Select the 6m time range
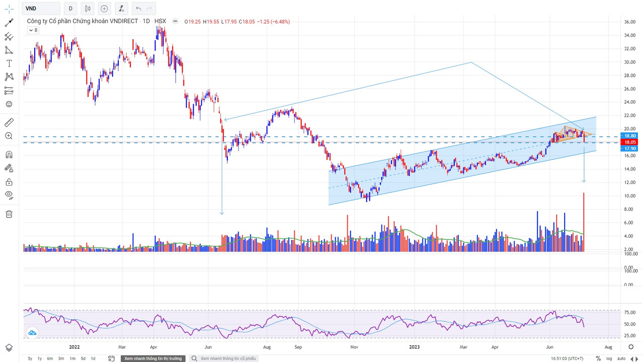 click(x=50, y=358)
